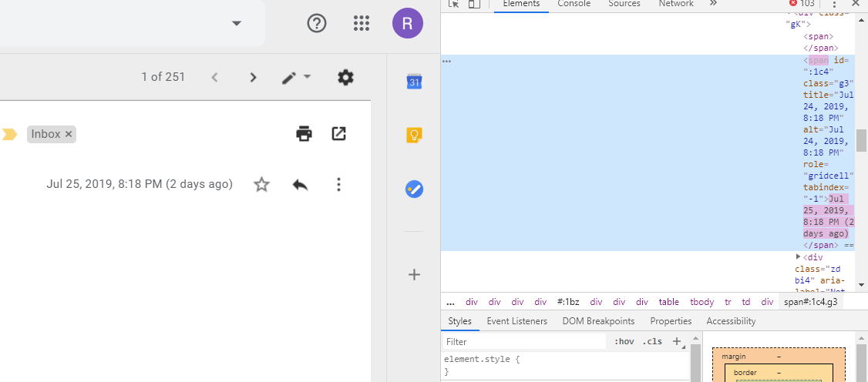Open the Event Listeners tab
868x382 pixels.
pyautogui.click(x=516, y=321)
